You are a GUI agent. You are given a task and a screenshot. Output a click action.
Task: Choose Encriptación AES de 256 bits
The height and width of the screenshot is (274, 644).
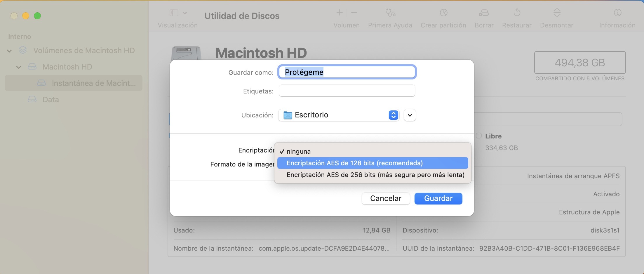tap(373, 175)
